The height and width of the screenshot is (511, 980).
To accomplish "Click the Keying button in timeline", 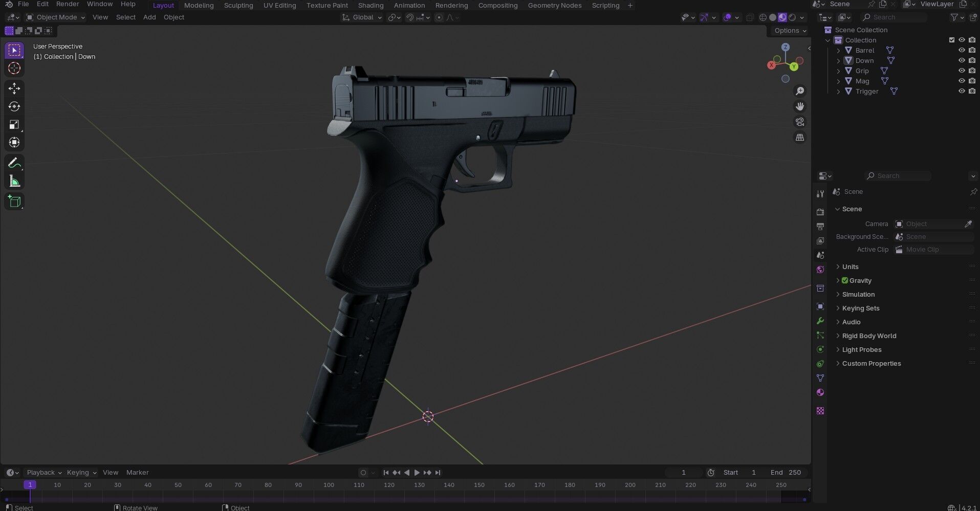I will 81,473.
